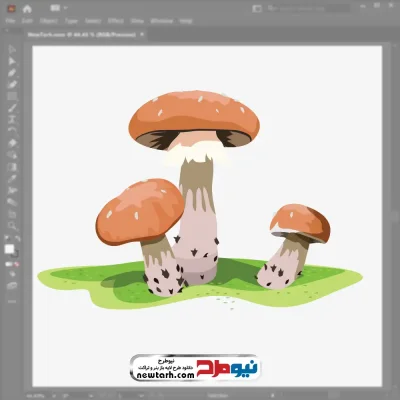Open the Select menu

pos(93,21)
